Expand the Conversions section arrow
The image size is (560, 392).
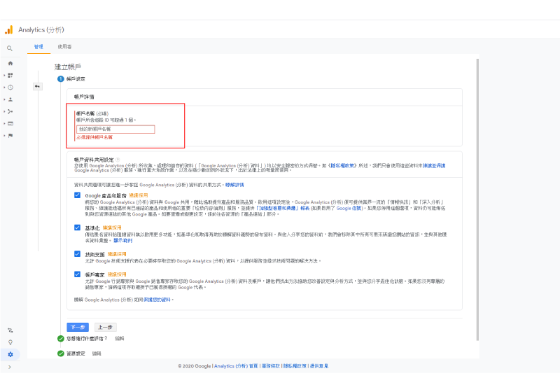[x=4, y=136]
